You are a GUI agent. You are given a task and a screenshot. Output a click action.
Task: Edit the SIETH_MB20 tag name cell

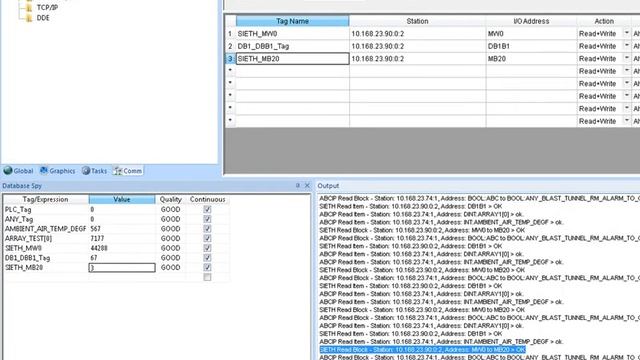coord(292,59)
